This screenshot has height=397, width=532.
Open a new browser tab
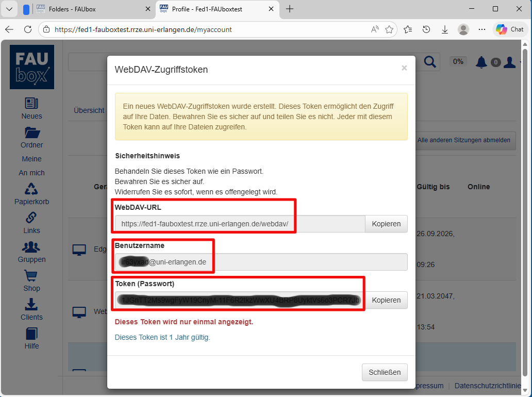(290, 9)
